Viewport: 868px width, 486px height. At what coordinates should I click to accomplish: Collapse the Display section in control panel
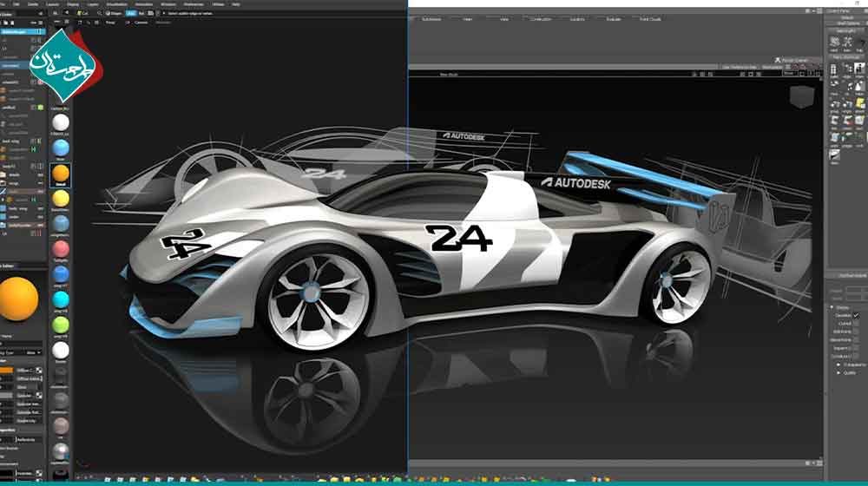pos(832,307)
